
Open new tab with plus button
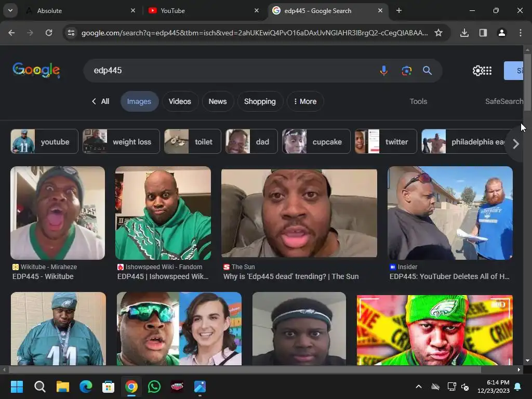tap(399, 10)
